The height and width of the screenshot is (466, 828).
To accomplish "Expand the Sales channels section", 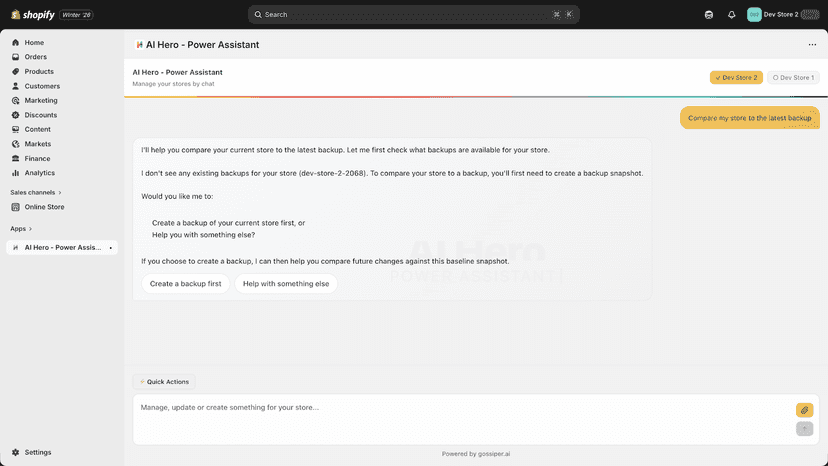I will (36, 192).
